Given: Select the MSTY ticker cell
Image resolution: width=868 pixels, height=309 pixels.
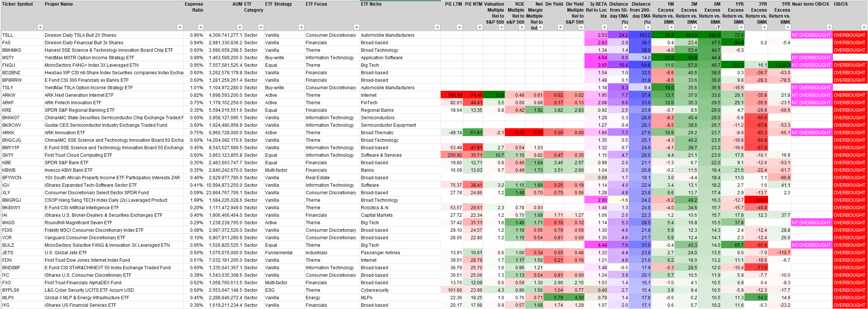Looking at the screenshot, I should tap(23, 58).
